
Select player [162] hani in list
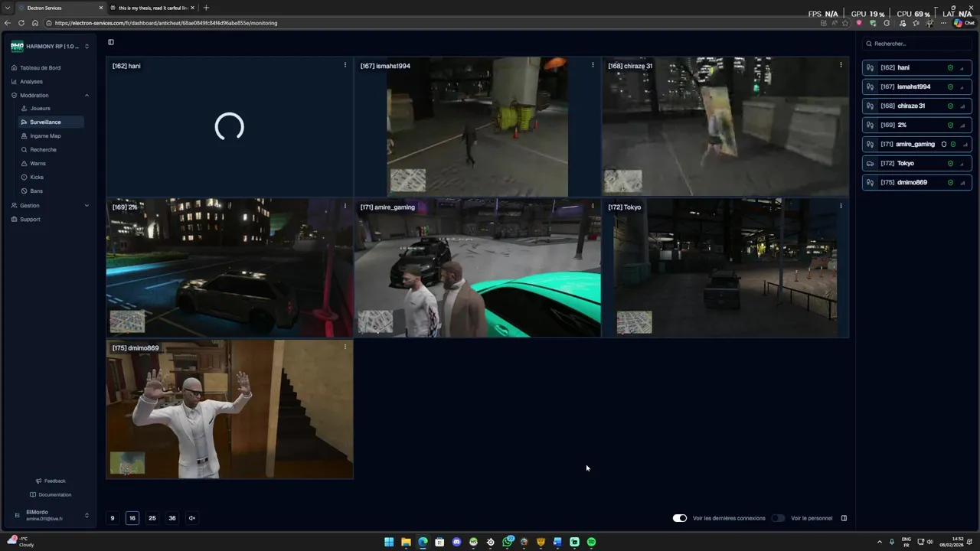click(x=916, y=67)
